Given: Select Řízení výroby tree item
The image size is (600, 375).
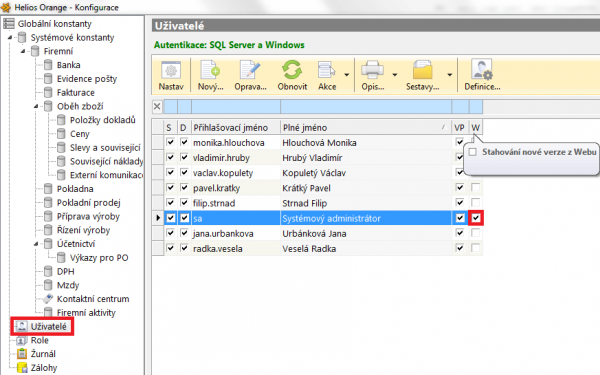Looking at the screenshot, I should click(x=83, y=230).
